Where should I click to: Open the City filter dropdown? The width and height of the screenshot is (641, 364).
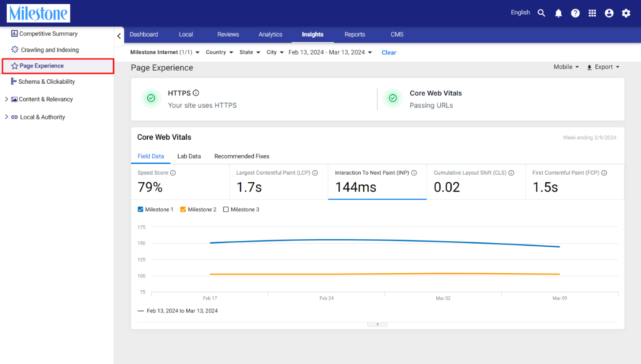click(x=275, y=52)
